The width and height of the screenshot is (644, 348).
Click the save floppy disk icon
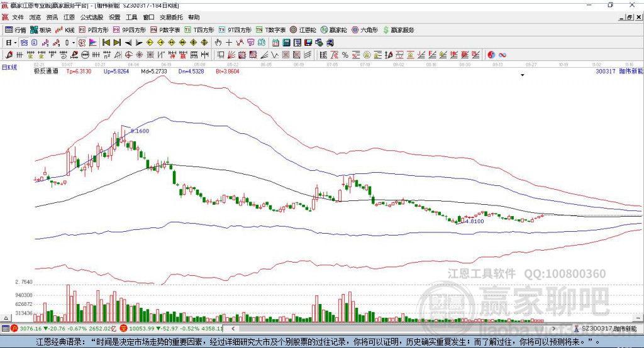coord(308,43)
